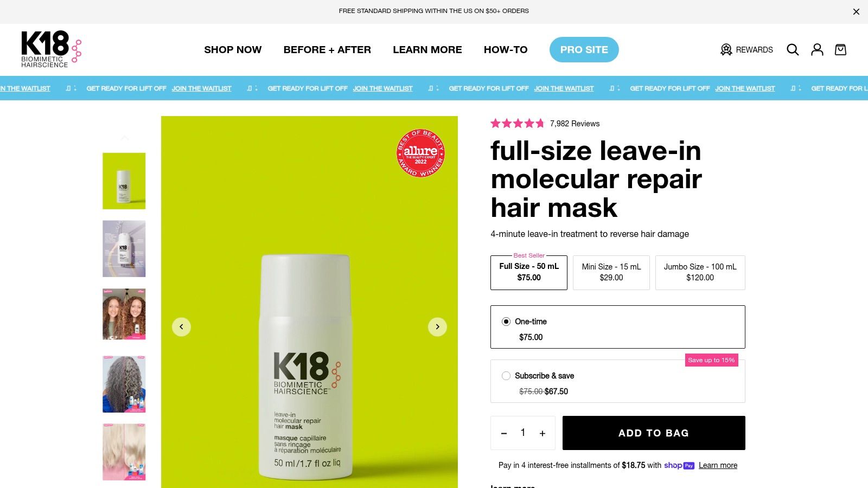Open the shopping bag icon
868x488 pixels.
(840, 50)
